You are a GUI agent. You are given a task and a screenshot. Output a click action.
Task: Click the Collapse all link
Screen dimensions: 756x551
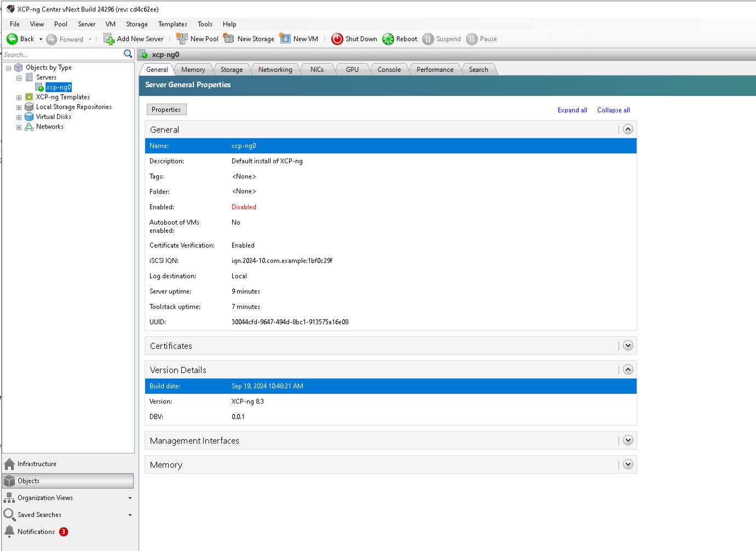click(613, 110)
